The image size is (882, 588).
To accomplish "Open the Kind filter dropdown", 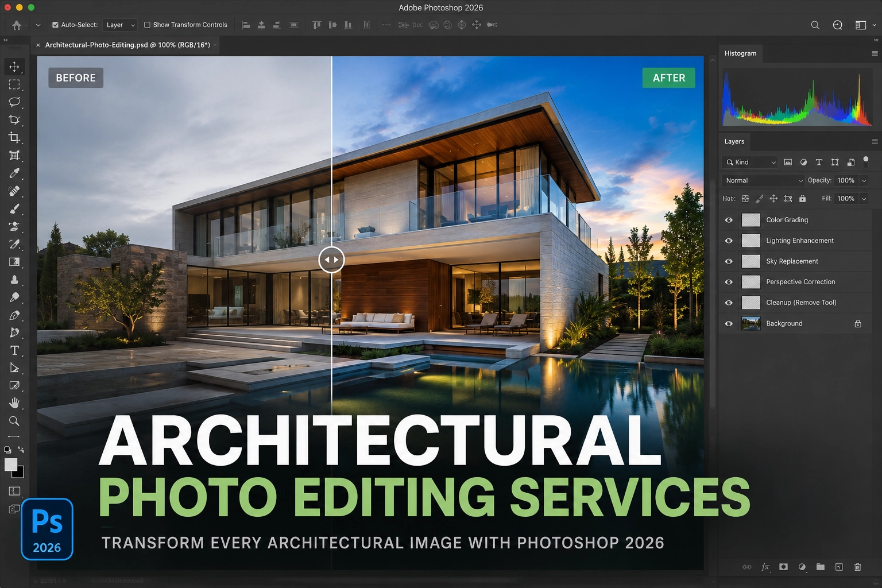I will tap(750, 163).
